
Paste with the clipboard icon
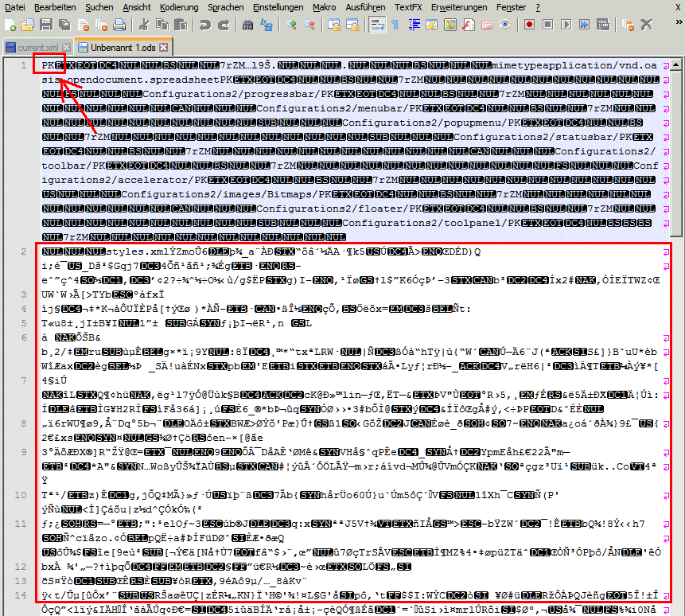click(x=180, y=25)
